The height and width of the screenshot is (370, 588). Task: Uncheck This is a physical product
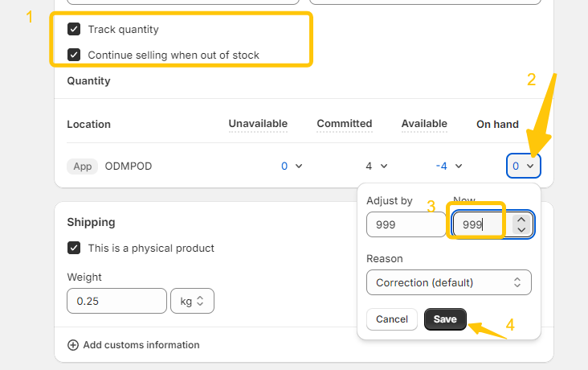(x=74, y=248)
